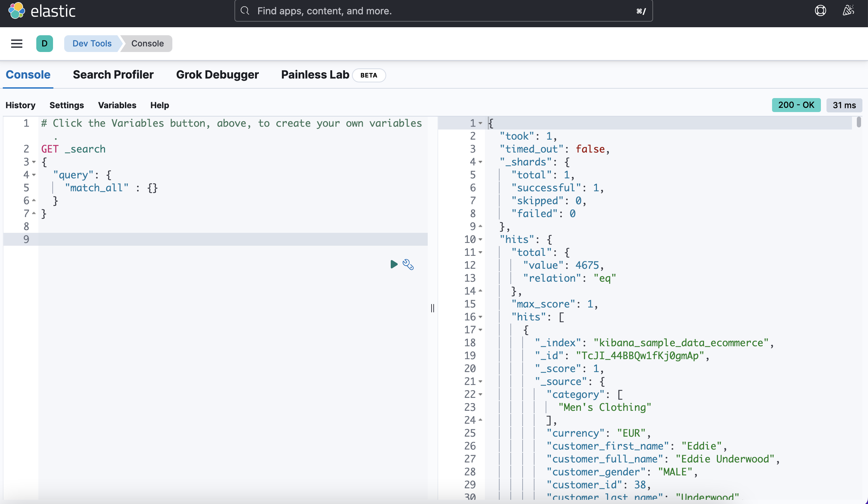
Task: Click the "customer_id": 38 line
Action: pyautogui.click(x=599, y=485)
